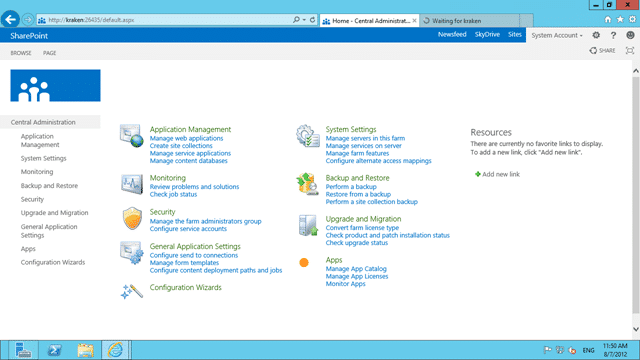Screen dimensions: 640x360
Task: Open the PAGE ribbon tab
Action: [49, 53]
